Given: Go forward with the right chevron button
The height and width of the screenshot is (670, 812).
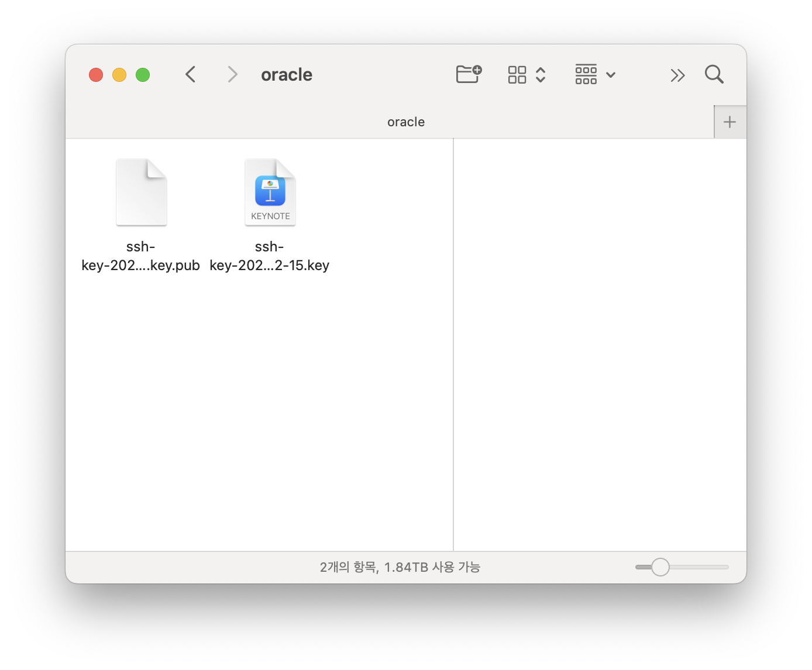Looking at the screenshot, I should click(232, 74).
